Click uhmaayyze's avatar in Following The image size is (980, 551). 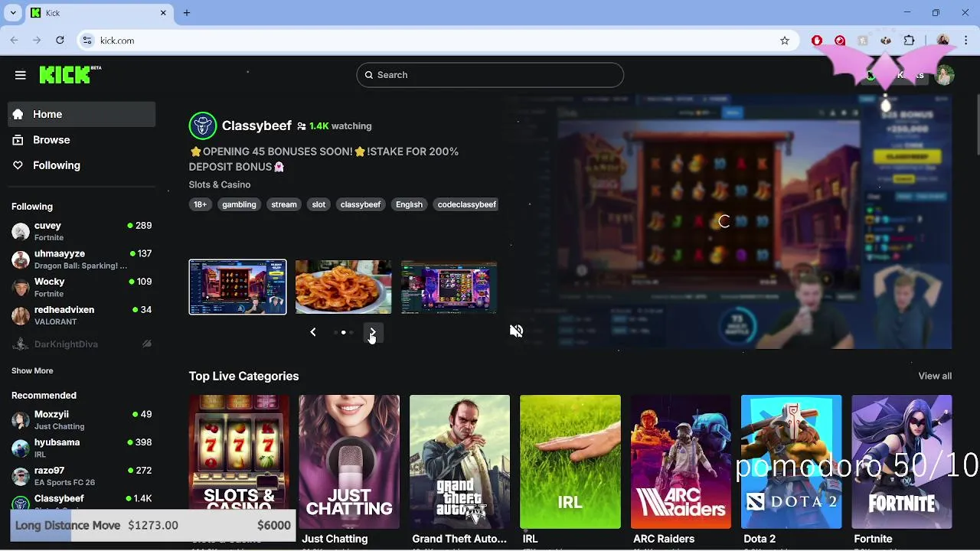[x=21, y=259]
